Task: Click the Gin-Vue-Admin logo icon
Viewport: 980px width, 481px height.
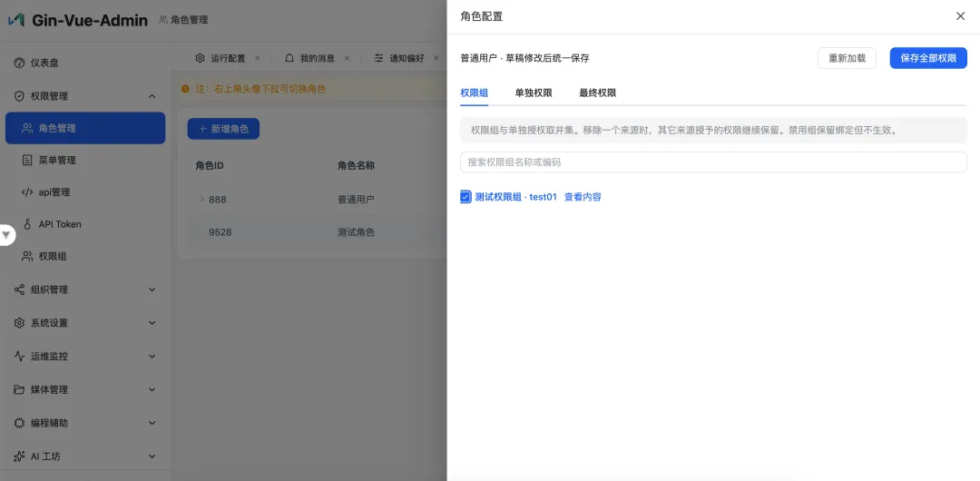Action: coord(15,20)
